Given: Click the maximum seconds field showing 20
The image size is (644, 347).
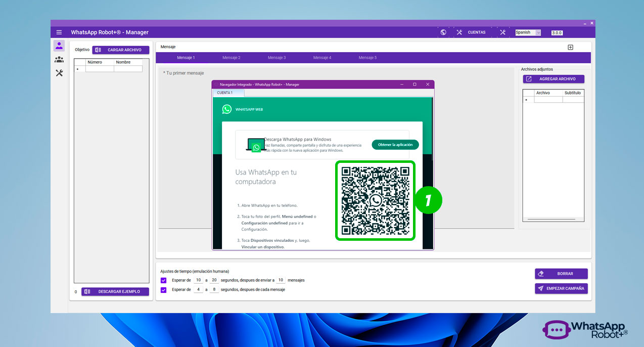Looking at the screenshot, I should pos(214,280).
